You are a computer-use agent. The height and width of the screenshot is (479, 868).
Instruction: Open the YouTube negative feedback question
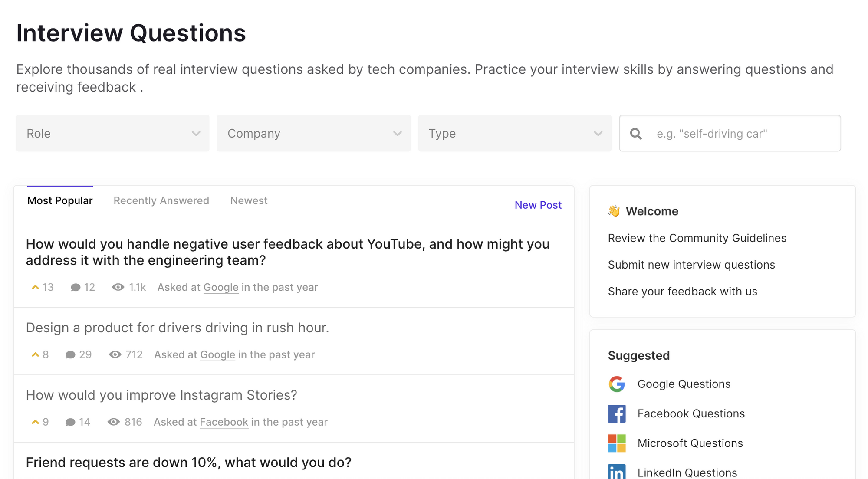click(288, 252)
